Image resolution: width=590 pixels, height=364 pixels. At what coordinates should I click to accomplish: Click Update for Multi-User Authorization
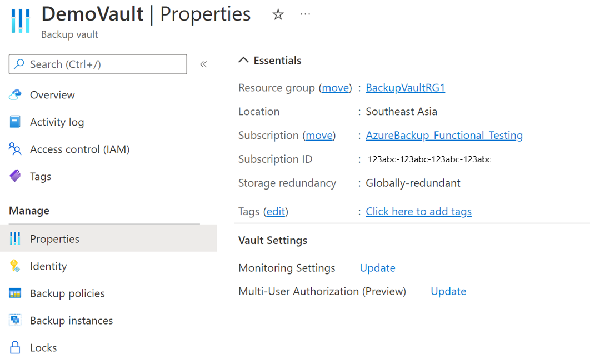coord(448,291)
